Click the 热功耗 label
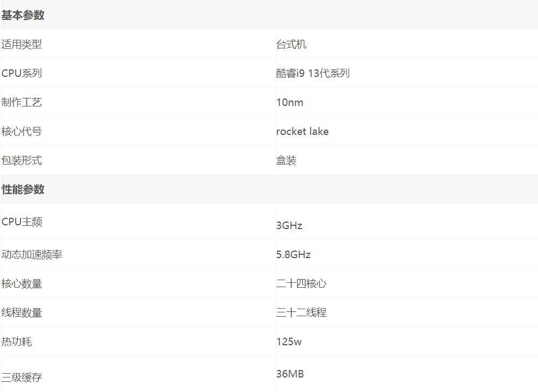Viewport: 538px width, 392px height. [17, 341]
